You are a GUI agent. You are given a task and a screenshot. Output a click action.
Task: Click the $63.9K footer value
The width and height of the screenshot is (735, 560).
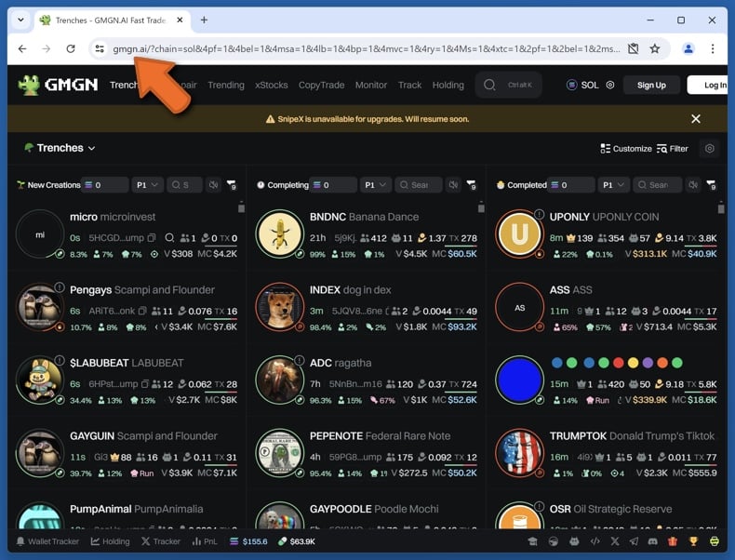coord(297,541)
